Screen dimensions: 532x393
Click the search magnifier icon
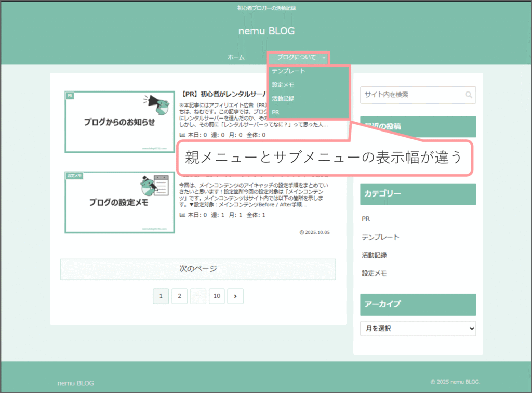point(469,95)
